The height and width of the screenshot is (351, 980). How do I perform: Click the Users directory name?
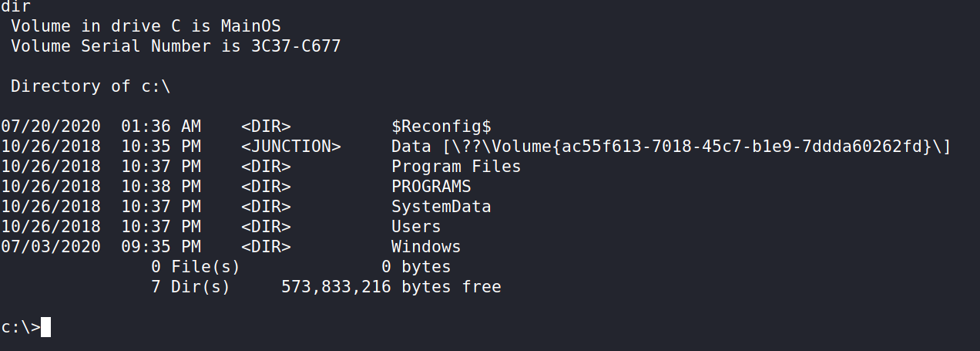pos(416,227)
